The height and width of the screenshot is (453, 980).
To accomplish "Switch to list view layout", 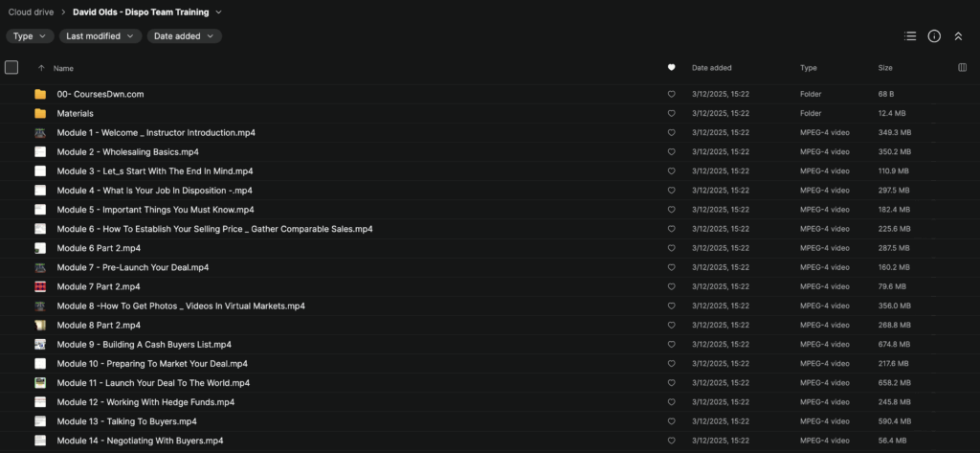I will pyautogui.click(x=910, y=36).
